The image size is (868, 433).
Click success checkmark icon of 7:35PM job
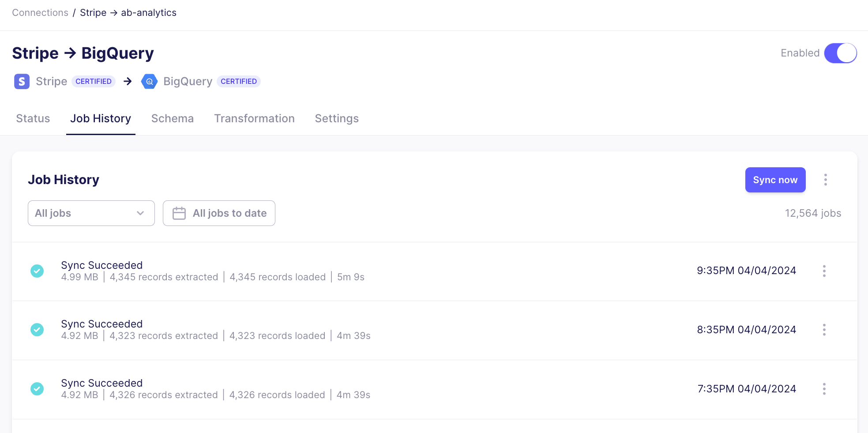[x=37, y=389]
